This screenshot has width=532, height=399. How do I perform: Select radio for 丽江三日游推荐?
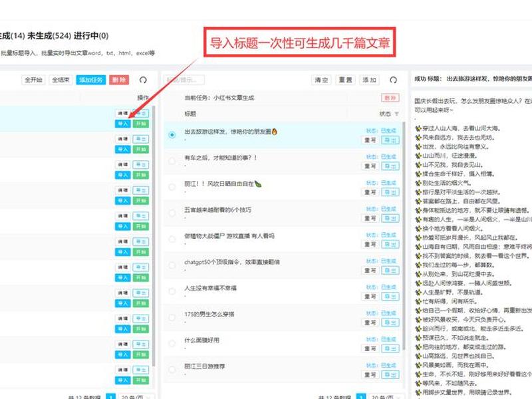click(172, 370)
